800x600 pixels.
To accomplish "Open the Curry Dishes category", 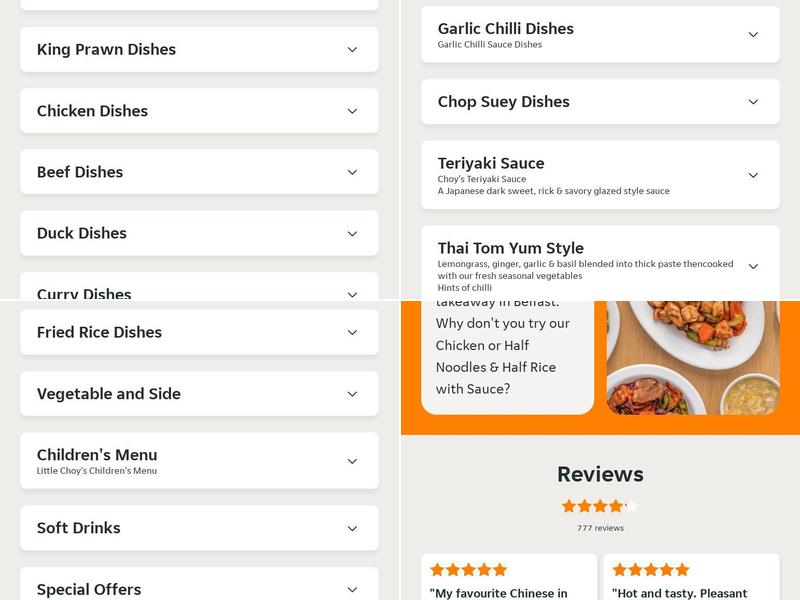I will tap(199, 294).
